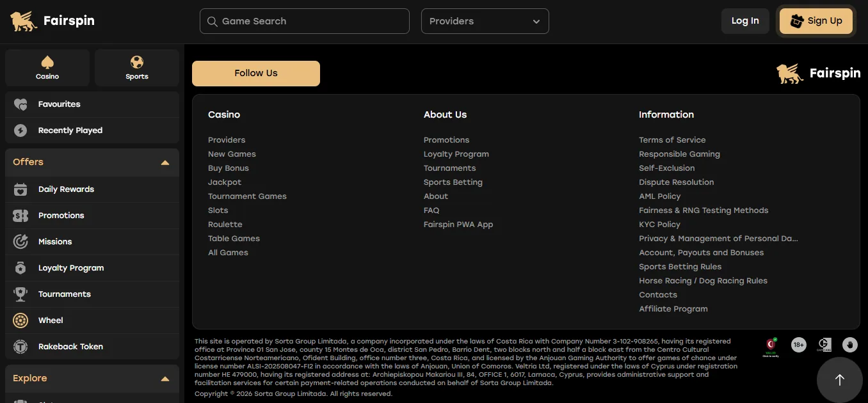868x403 pixels.
Task: Open the Fairspin PWA App link
Action: tap(458, 225)
